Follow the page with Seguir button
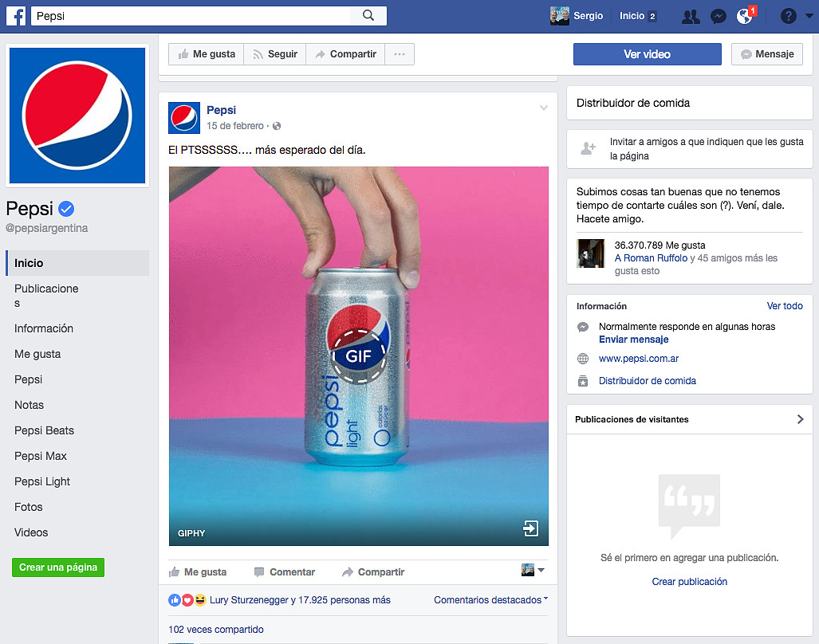819x644 pixels. click(x=275, y=54)
